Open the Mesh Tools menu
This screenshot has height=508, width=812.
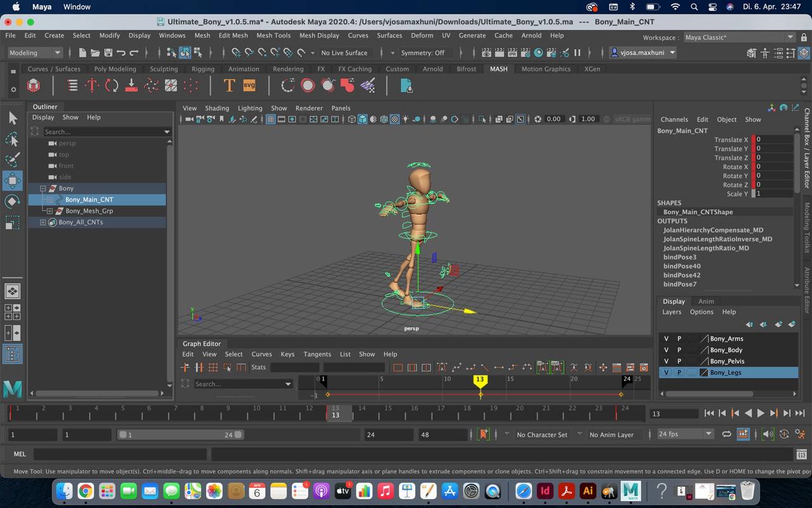click(x=273, y=36)
